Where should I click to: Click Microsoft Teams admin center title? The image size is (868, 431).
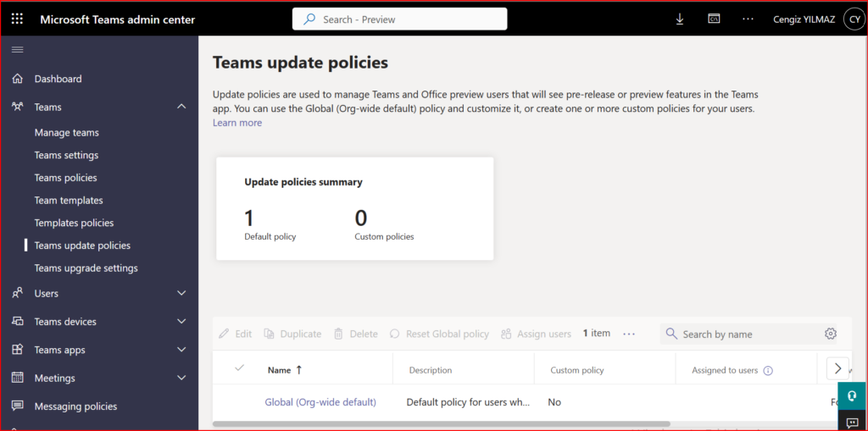(117, 19)
